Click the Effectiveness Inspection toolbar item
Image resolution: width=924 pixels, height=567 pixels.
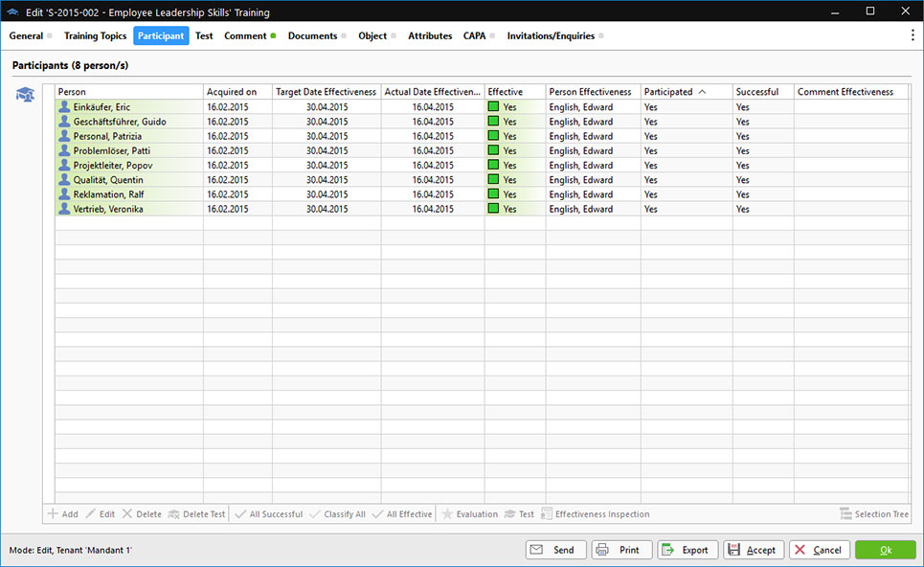[595, 514]
